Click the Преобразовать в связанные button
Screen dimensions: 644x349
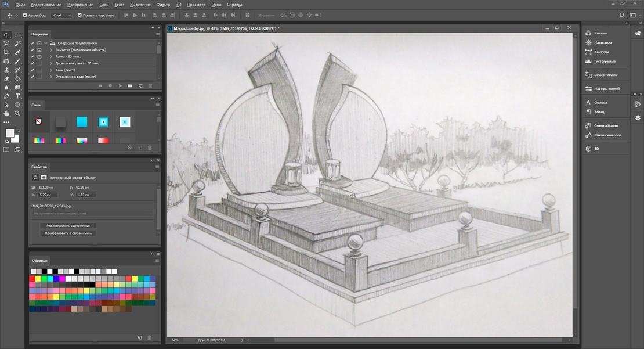coord(68,233)
